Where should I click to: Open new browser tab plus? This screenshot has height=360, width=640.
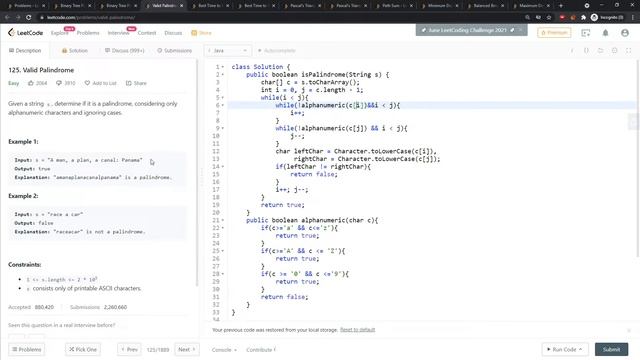pyautogui.click(x=561, y=6)
